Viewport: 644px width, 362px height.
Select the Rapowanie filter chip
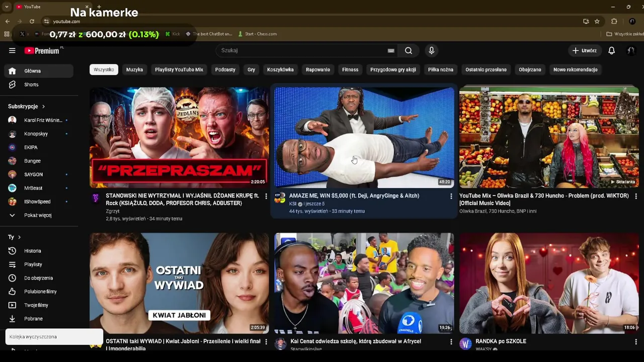[x=318, y=69]
